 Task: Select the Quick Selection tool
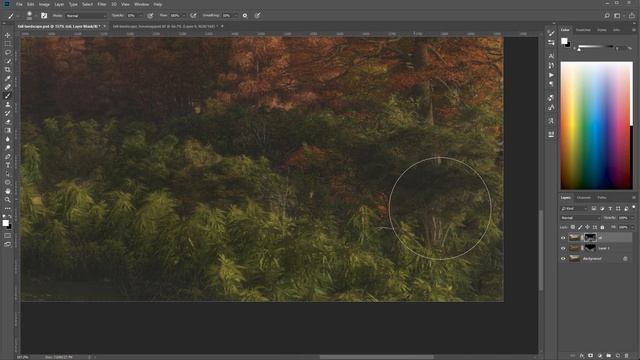tap(7, 61)
